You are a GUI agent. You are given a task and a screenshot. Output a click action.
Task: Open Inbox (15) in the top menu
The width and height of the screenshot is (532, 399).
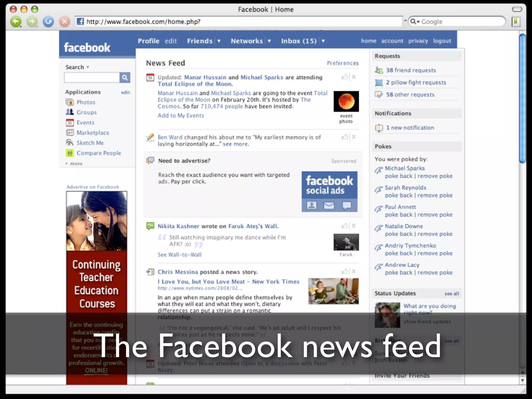pyautogui.click(x=299, y=41)
